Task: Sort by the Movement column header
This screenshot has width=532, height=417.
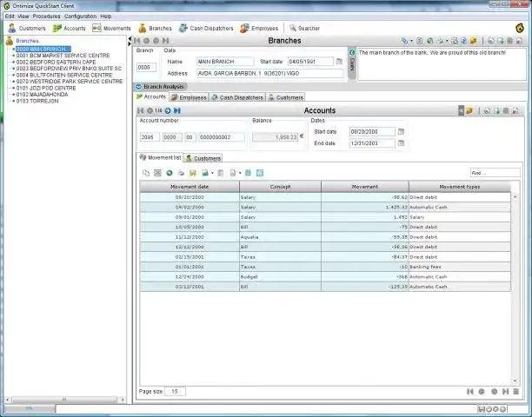Action: (x=365, y=187)
